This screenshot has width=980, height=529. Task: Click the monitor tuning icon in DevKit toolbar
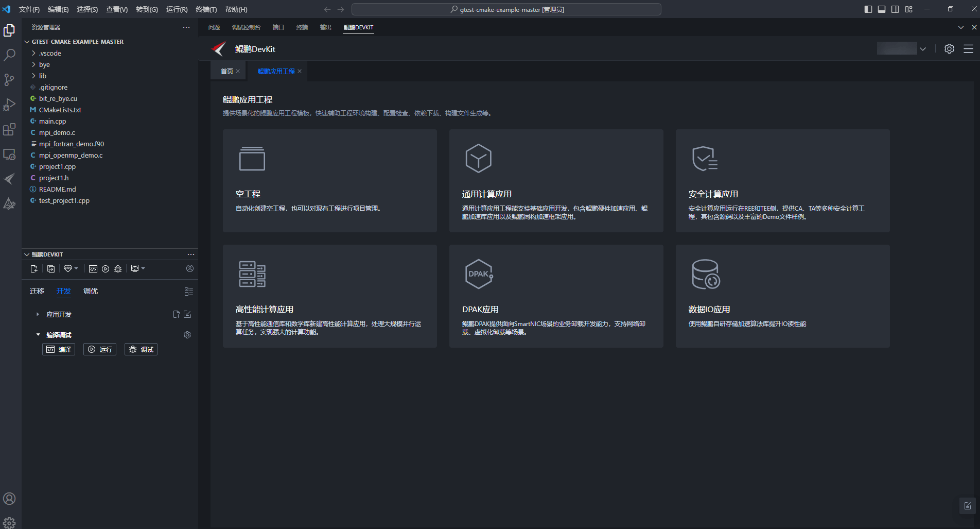(x=135, y=268)
